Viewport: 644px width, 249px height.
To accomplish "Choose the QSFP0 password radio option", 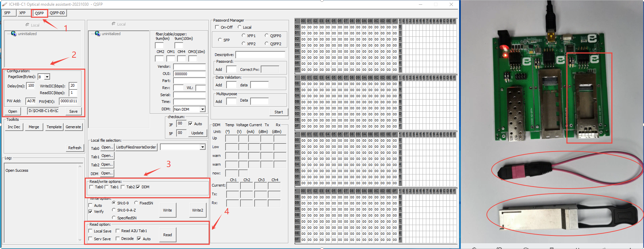I will click(266, 35).
